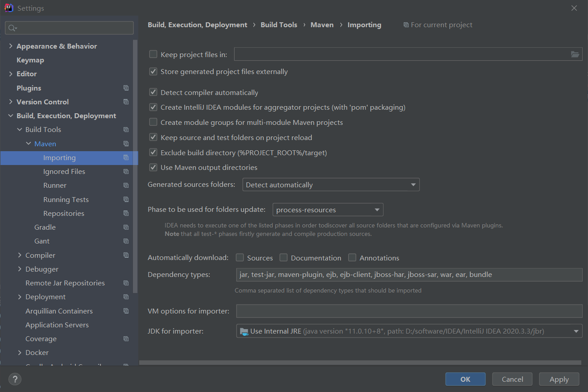Select Keymap in the settings tree

click(x=30, y=60)
